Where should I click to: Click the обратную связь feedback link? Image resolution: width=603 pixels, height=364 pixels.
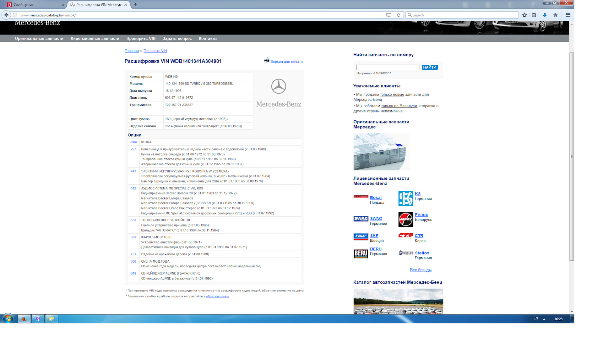(217, 296)
